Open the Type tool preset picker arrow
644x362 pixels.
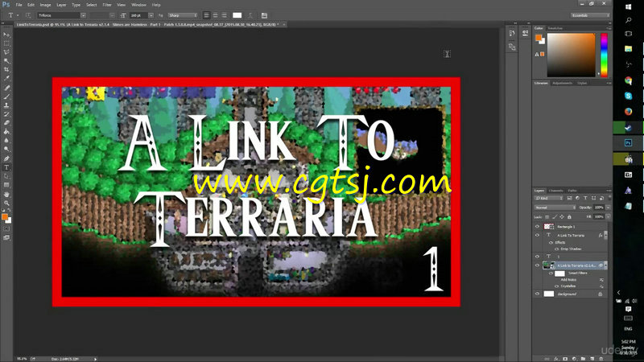[x=18, y=15]
